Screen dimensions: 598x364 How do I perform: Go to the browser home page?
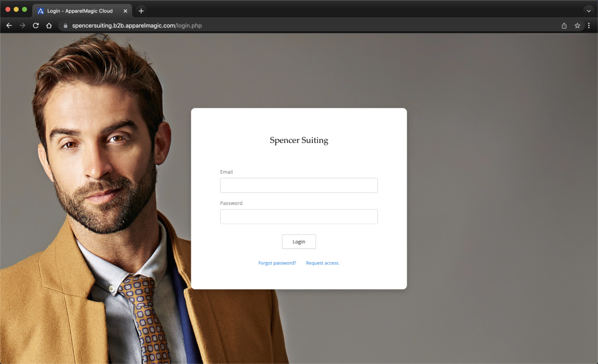pyautogui.click(x=49, y=25)
